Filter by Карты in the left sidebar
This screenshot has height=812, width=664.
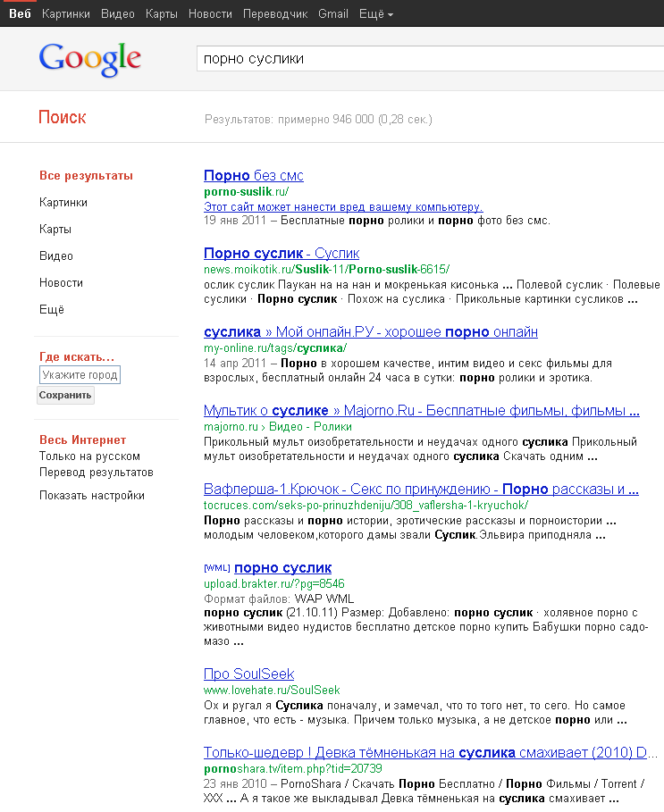coord(55,230)
